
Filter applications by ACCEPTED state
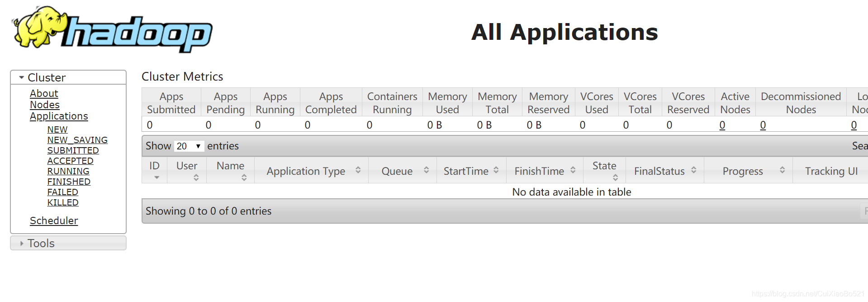70,161
